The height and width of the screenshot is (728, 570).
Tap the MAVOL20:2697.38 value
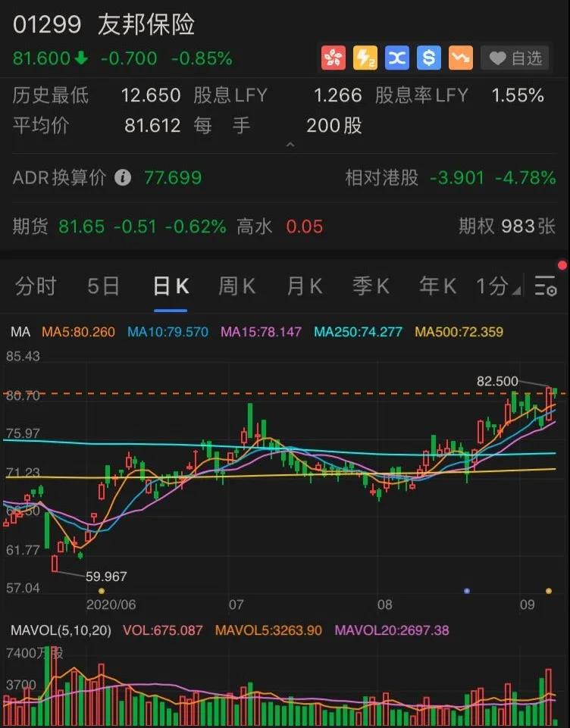[x=392, y=630]
